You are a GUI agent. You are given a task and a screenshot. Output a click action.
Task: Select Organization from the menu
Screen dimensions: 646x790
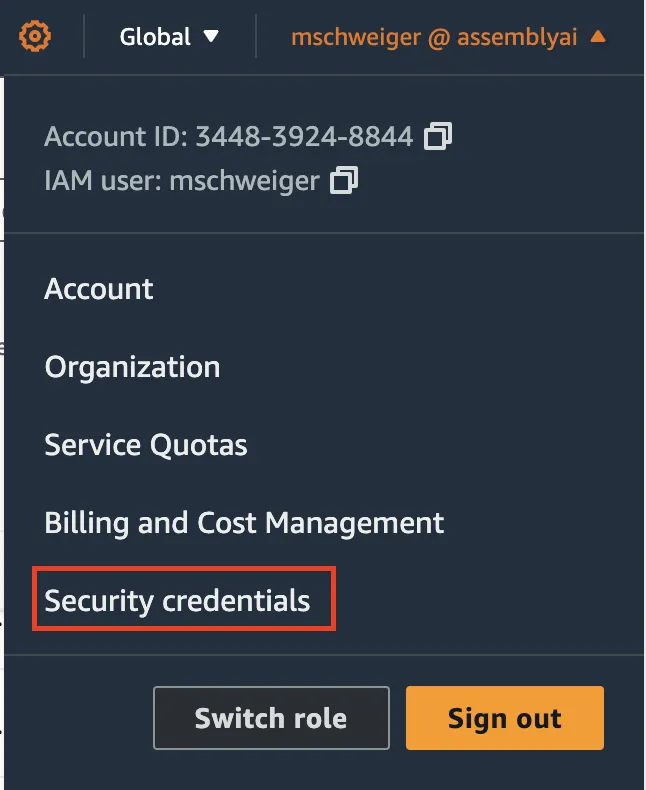[x=132, y=367]
